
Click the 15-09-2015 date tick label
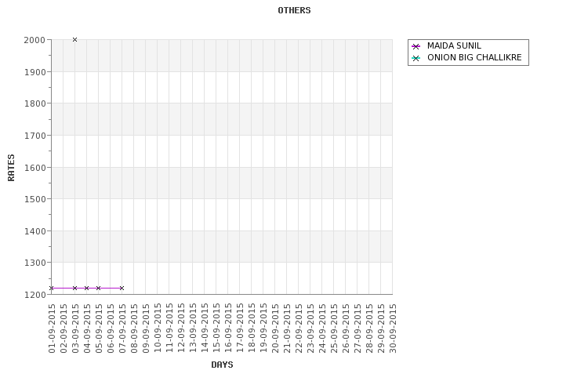(x=216, y=328)
